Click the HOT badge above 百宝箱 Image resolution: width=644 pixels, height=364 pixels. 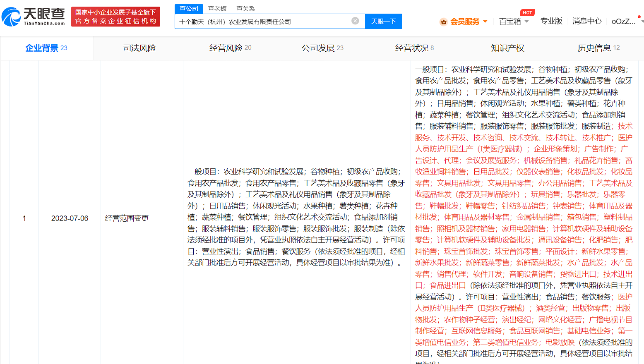[527, 12]
